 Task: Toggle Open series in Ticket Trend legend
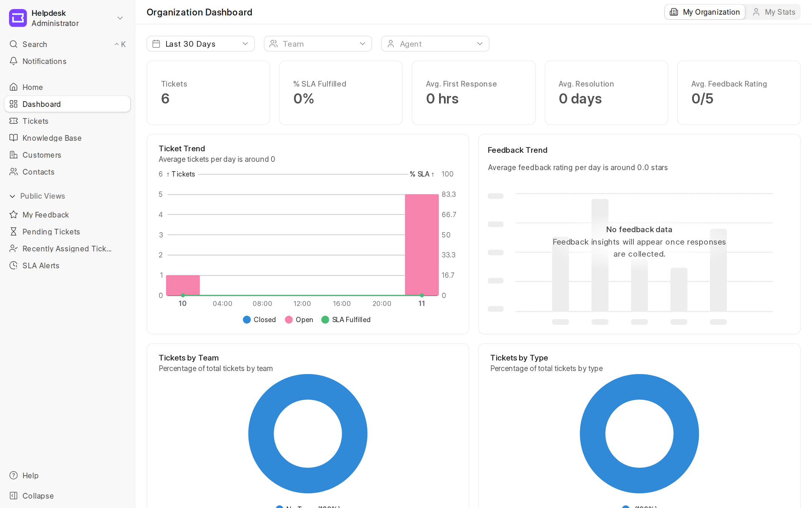click(x=299, y=319)
